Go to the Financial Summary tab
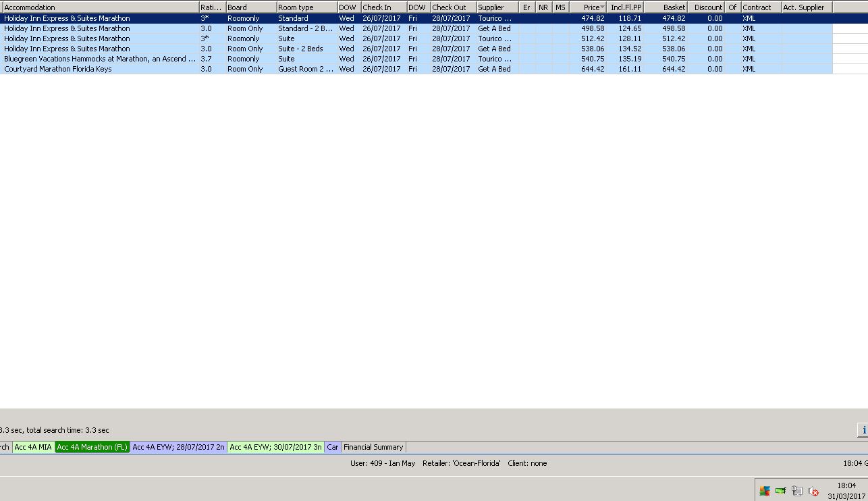Screen dimensions: 868x501 373,447
